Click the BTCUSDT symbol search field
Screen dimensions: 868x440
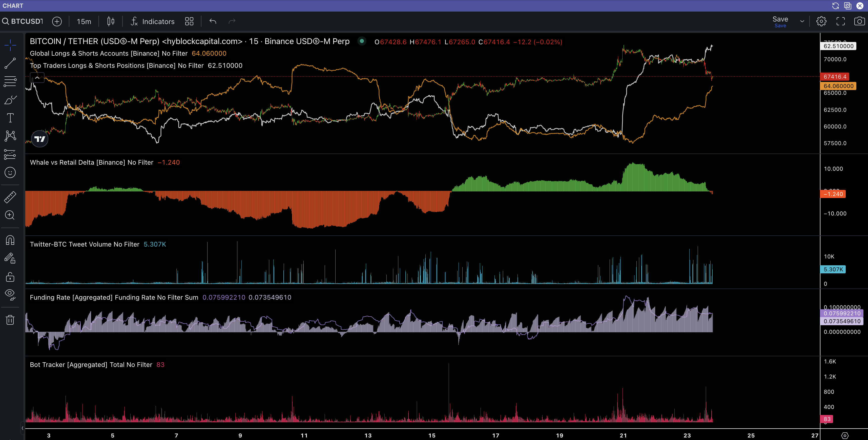pyautogui.click(x=23, y=21)
